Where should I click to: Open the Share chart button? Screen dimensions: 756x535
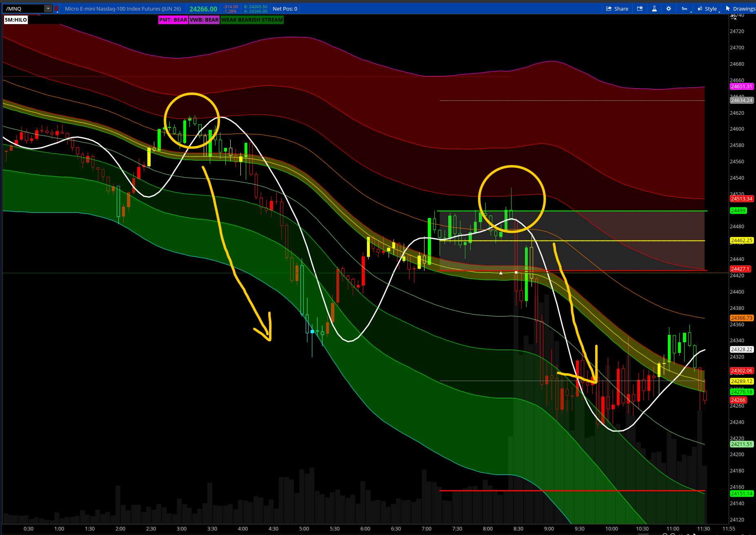click(x=617, y=9)
